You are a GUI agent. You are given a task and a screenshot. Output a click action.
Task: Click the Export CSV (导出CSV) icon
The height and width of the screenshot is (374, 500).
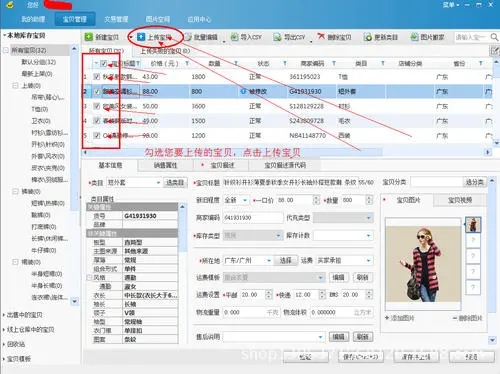tap(277, 37)
